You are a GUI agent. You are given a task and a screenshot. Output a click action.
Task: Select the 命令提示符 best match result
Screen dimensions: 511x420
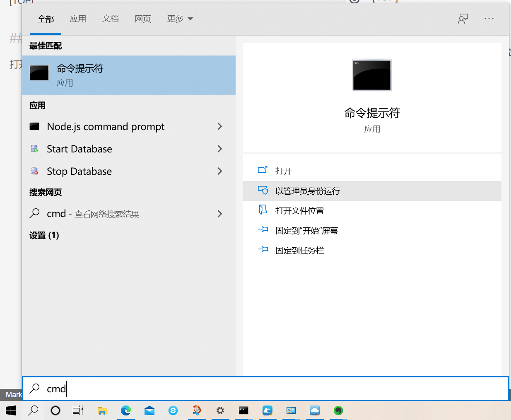(x=129, y=75)
